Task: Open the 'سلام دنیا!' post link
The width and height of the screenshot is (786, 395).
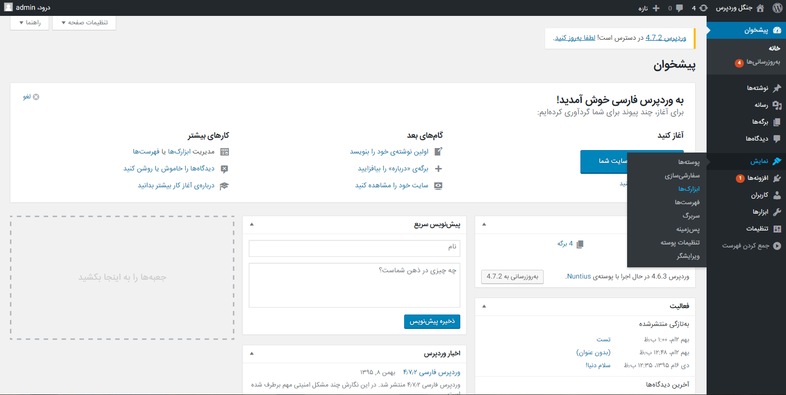Action: point(598,365)
